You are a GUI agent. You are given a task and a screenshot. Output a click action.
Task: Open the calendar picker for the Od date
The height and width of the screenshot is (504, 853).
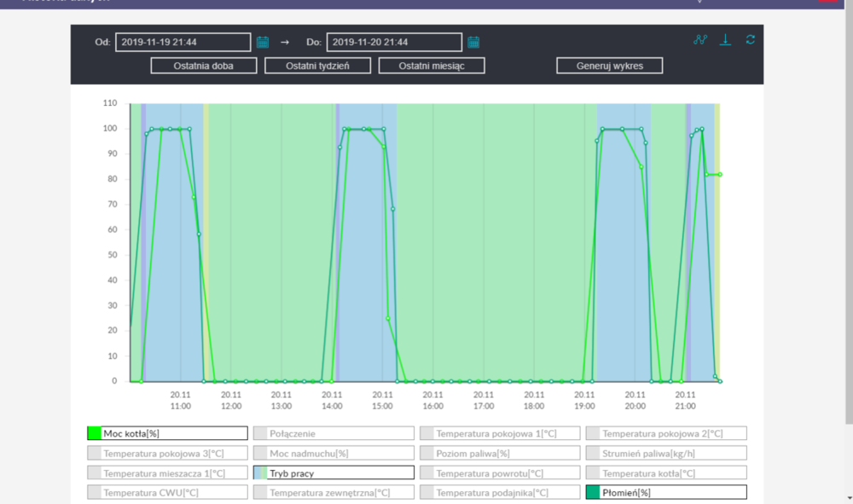[x=263, y=42]
